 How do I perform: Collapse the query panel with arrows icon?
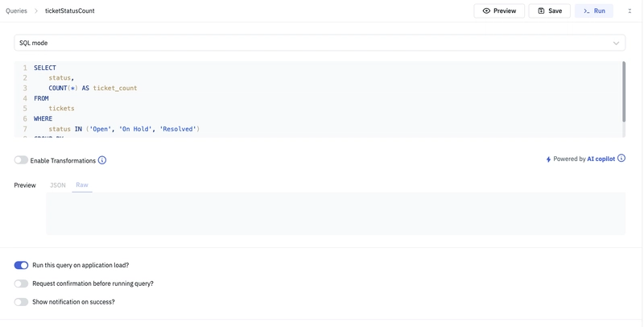point(630,11)
